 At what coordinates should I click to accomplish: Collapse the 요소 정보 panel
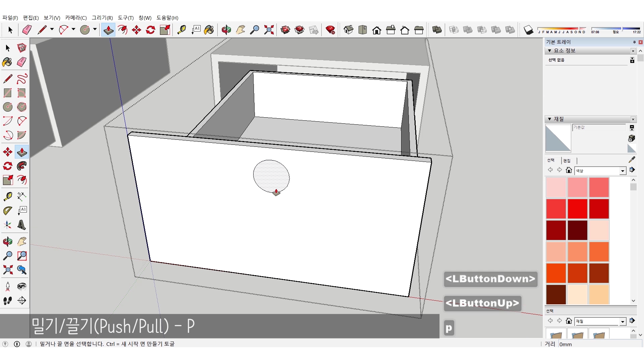click(549, 51)
